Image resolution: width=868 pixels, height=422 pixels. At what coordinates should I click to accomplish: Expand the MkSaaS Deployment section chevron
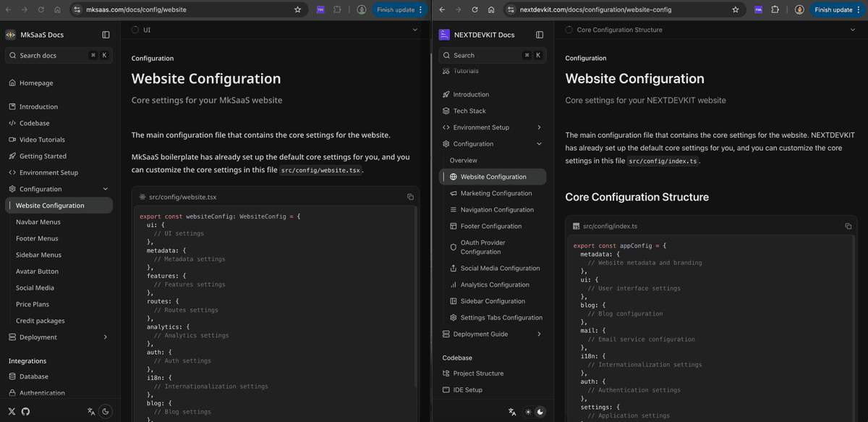pos(106,337)
